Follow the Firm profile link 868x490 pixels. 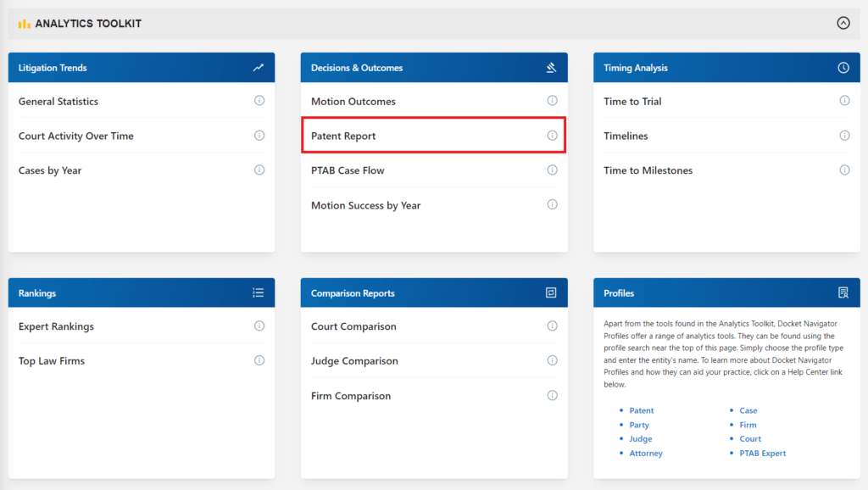(748, 425)
